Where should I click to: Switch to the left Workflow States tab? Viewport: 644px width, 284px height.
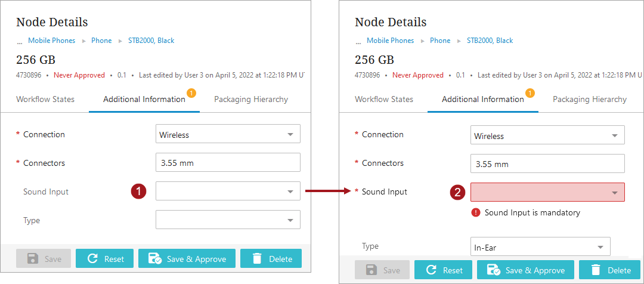click(x=45, y=99)
